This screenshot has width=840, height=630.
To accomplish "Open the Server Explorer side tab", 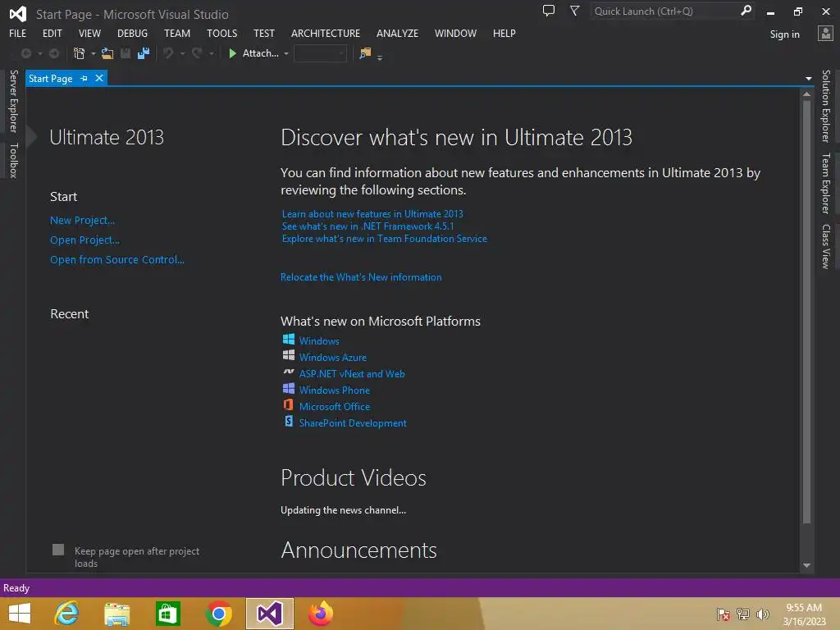I will coord(14,101).
